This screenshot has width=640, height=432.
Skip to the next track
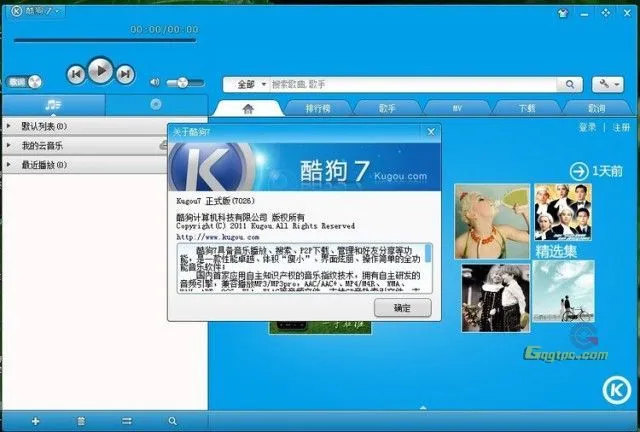[x=125, y=74]
